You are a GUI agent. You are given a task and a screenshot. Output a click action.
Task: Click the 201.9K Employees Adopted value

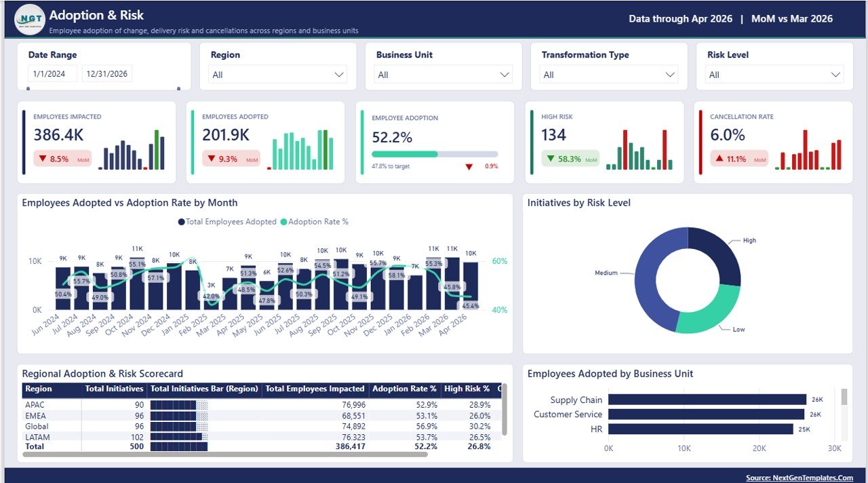[226, 135]
